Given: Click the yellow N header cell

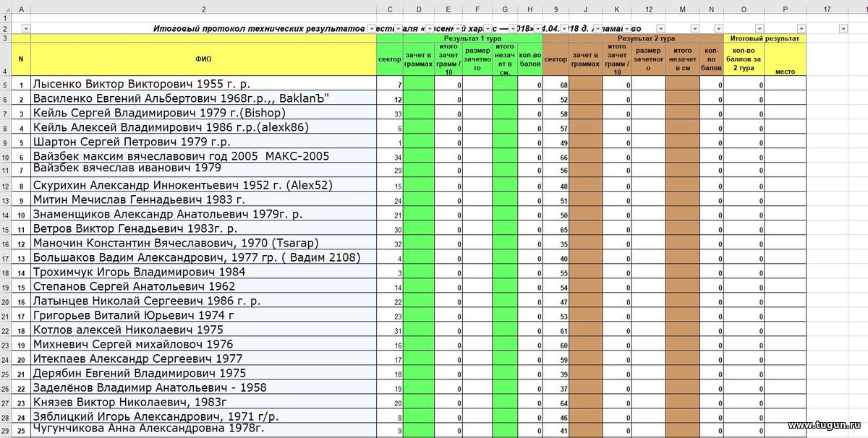Looking at the screenshot, I should tap(21, 59).
